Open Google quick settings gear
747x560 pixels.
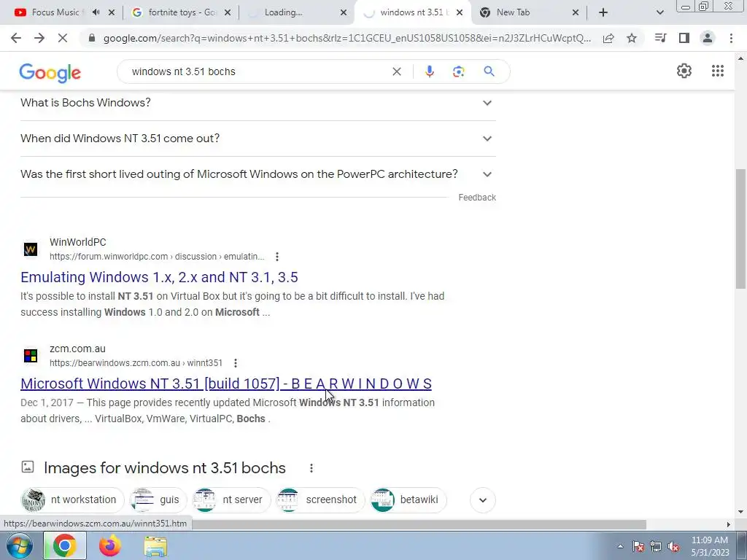coord(684,71)
